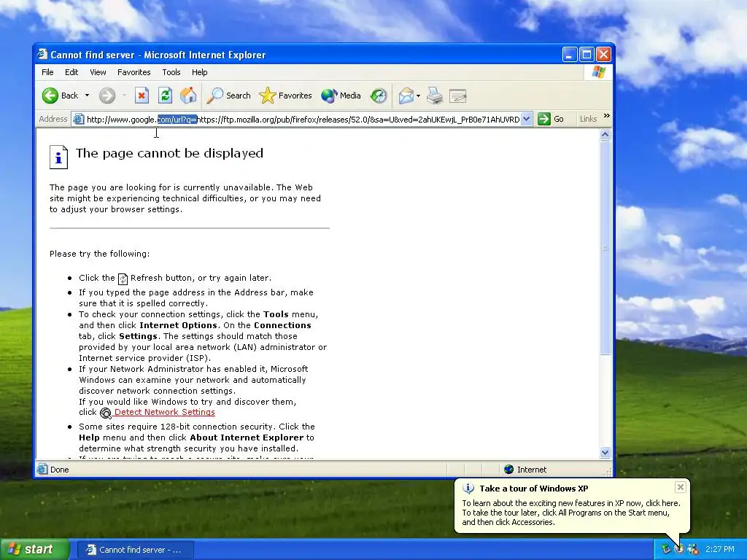Click the leftmost system tray icon
747x560 pixels.
pyautogui.click(x=666, y=549)
